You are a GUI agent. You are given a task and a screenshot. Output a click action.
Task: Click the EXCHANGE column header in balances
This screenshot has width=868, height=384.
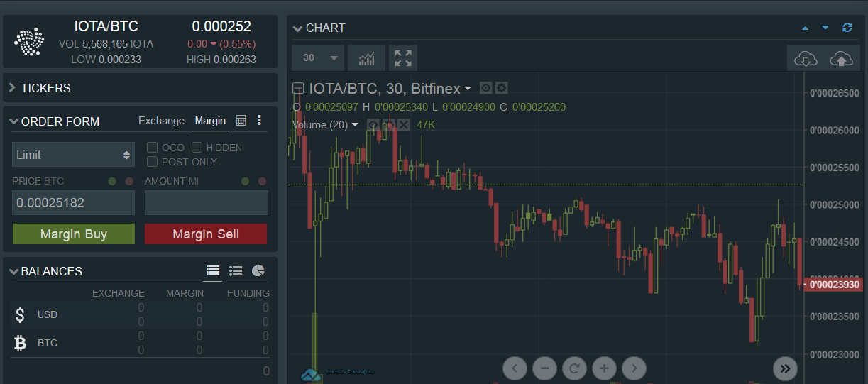[119, 293]
